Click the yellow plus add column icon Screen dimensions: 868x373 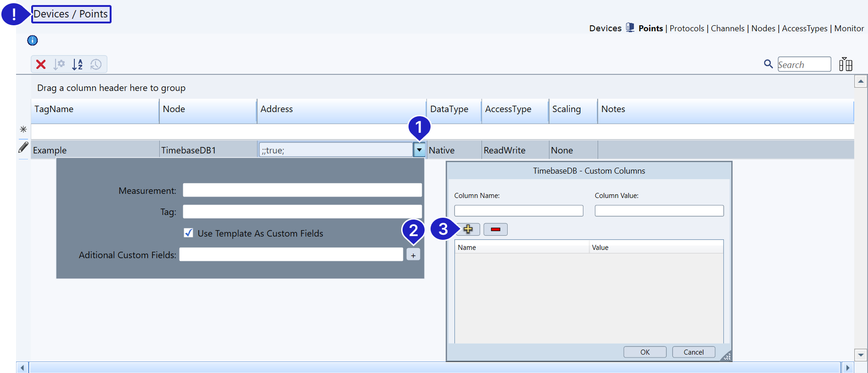(468, 229)
